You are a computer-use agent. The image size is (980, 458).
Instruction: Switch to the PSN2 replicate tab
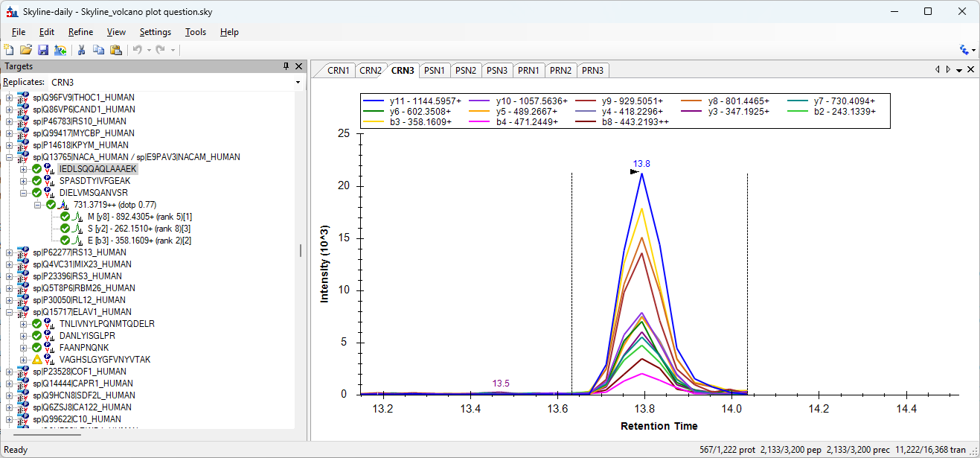tap(466, 71)
